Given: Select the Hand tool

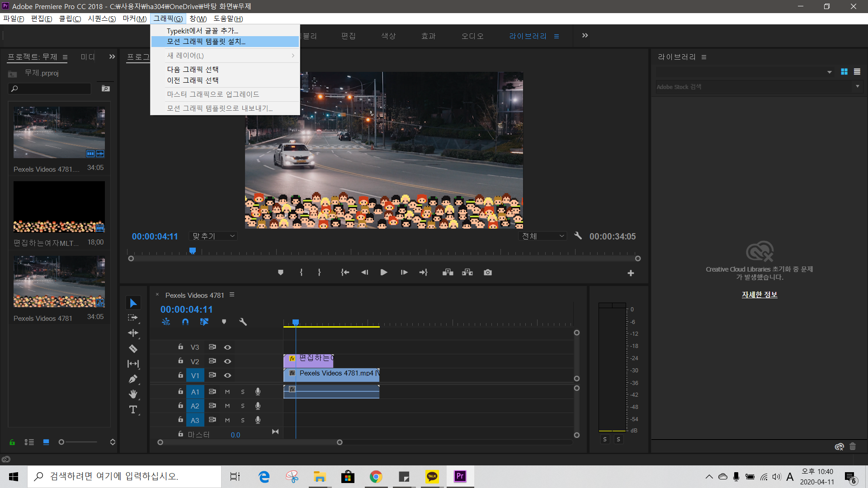Looking at the screenshot, I should (x=133, y=394).
